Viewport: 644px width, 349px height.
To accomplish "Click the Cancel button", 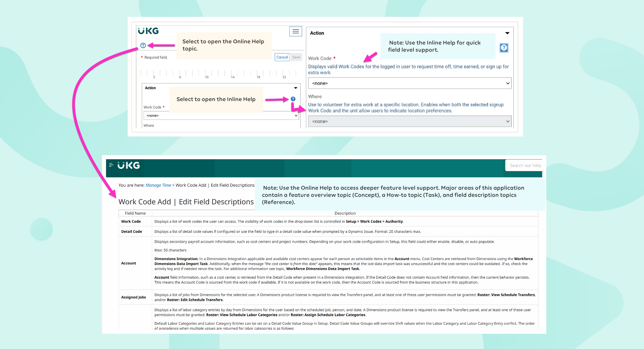I will pyautogui.click(x=282, y=57).
